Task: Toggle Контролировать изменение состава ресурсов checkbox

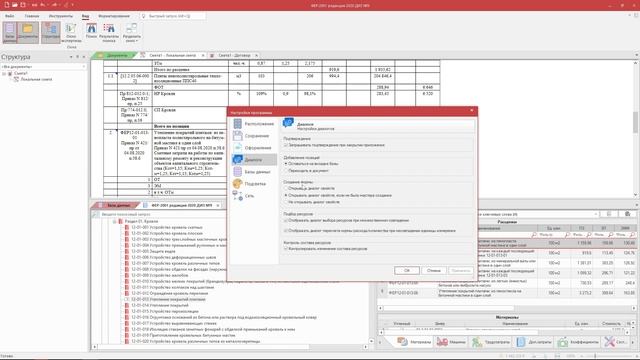Action: [x=286, y=249]
